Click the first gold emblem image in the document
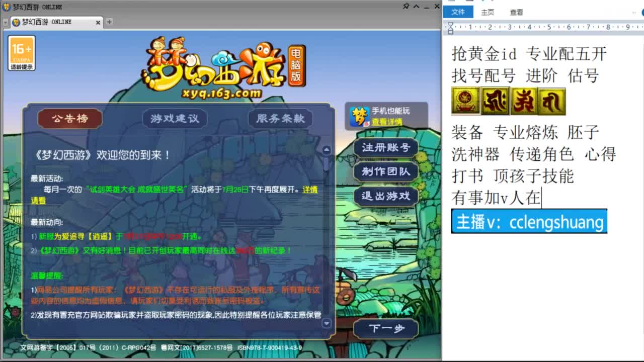The height and width of the screenshot is (362, 644). click(465, 101)
